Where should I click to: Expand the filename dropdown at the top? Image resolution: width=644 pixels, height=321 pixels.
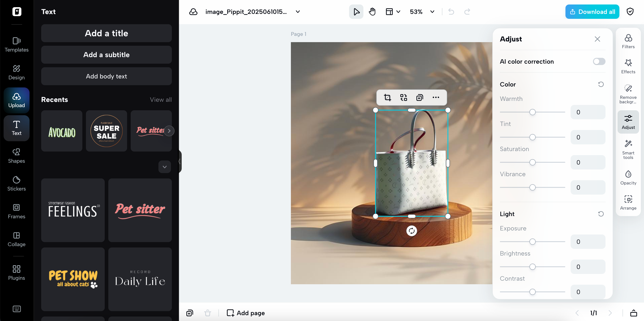click(298, 11)
